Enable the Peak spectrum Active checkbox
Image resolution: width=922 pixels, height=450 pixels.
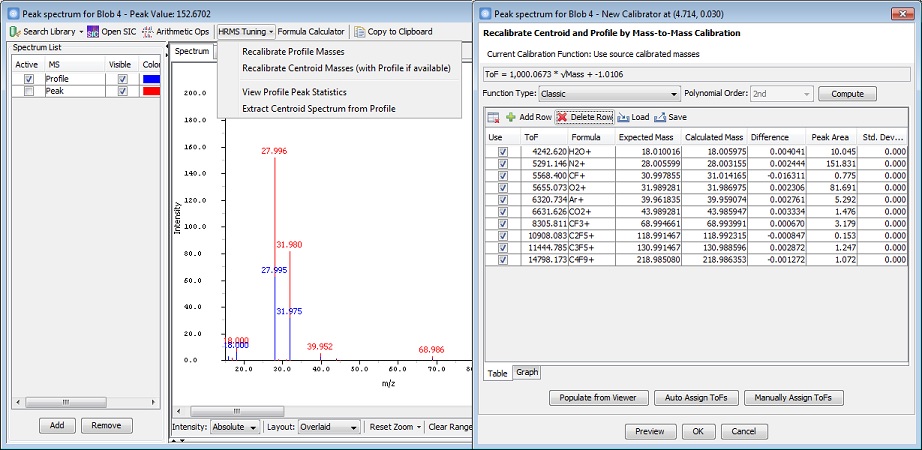(28, 91)
